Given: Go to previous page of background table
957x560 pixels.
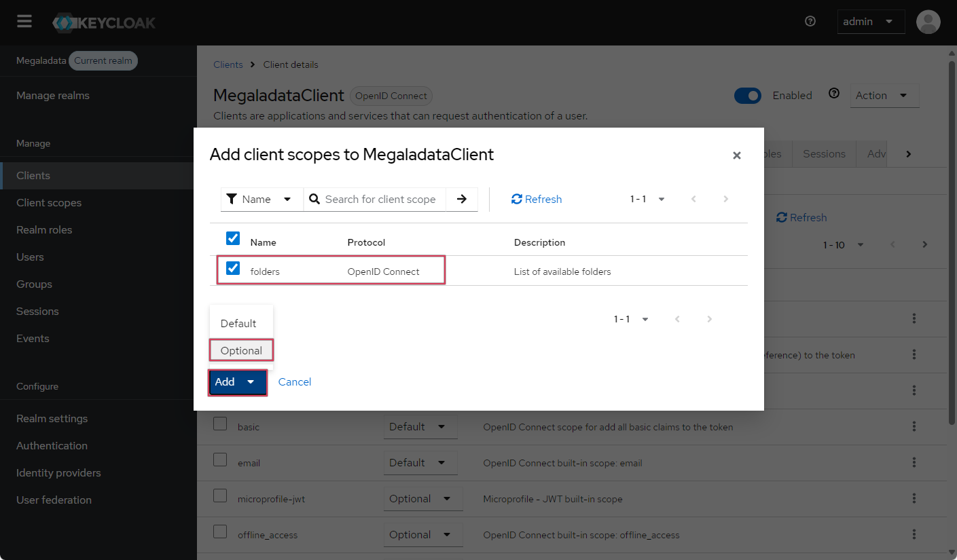Looking at the screenshot, I should coord(892,244).
